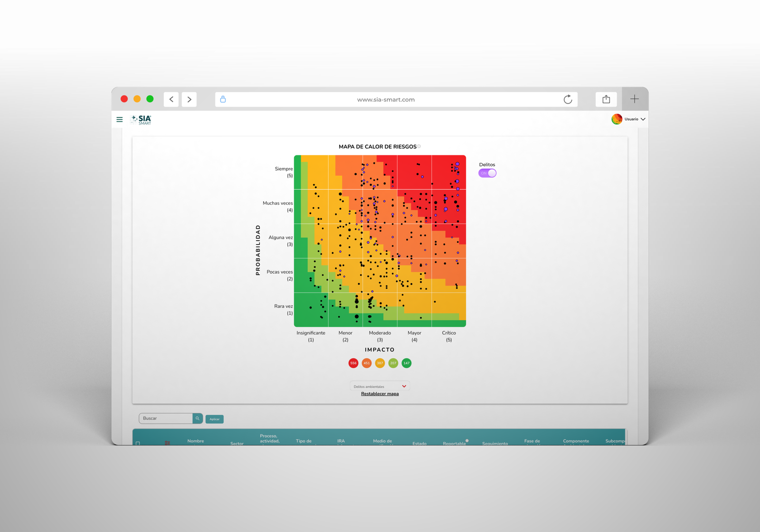
Task: Click in the Buscar search field
Action: tap(166, 418)
